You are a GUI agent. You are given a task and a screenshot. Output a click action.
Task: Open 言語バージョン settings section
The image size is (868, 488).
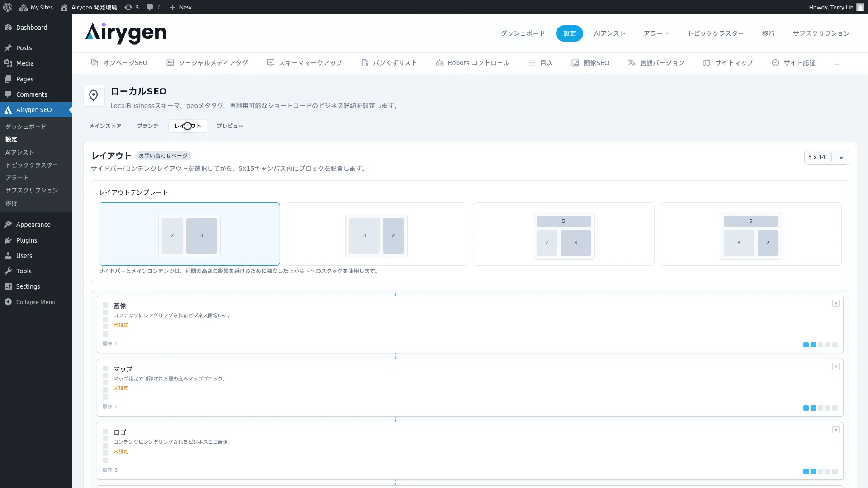(x=656, y=63)
